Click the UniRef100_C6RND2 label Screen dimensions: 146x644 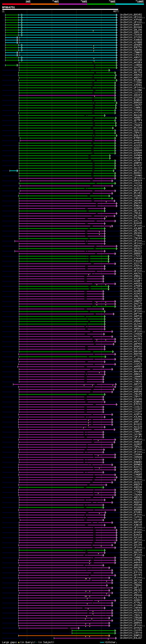(x=131, y=557)
